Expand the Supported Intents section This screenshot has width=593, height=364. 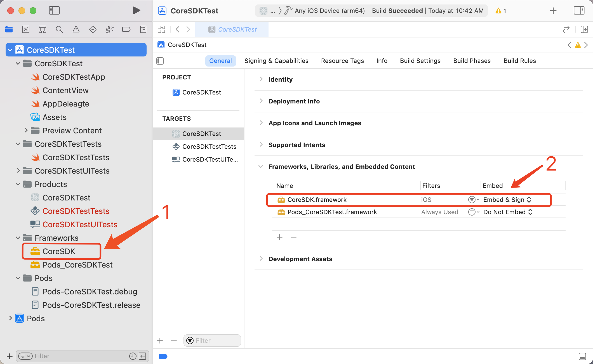point(261,145)
